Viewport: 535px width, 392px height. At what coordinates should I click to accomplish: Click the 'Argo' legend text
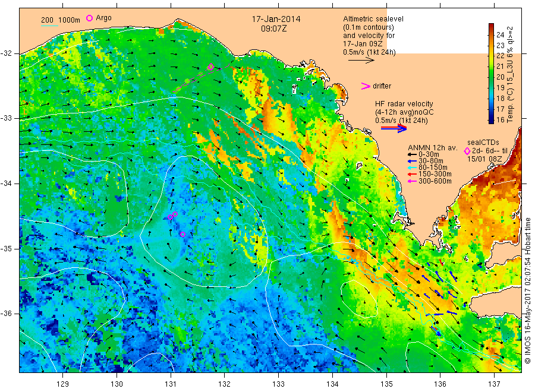tap(103, 18)
